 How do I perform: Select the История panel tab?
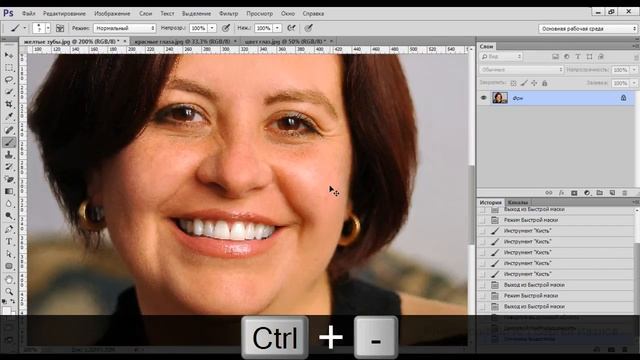pos(490,202)
